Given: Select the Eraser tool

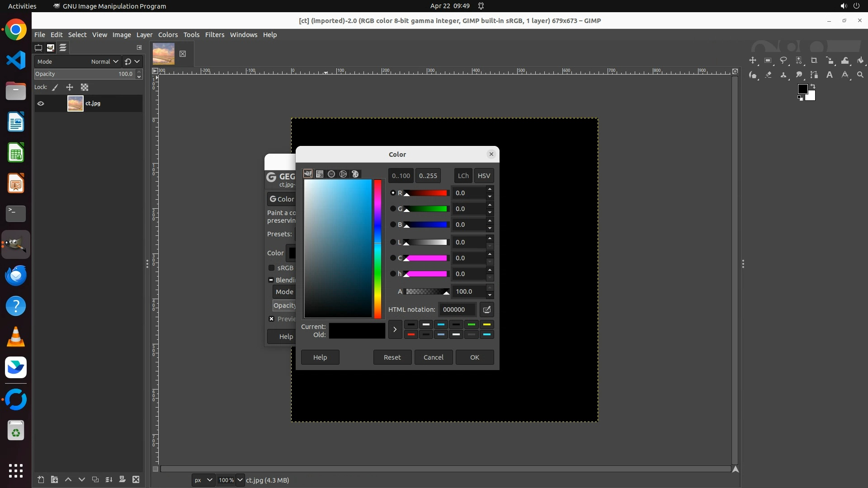Looking at the screenshot, I should [768, 75].
